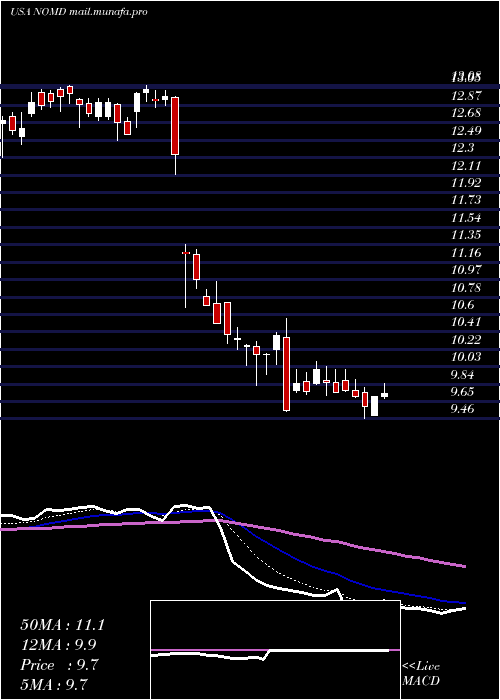The image size is (500, 700).
Task: Click the Price : 9.7 readout
Action: coord(58,665)
